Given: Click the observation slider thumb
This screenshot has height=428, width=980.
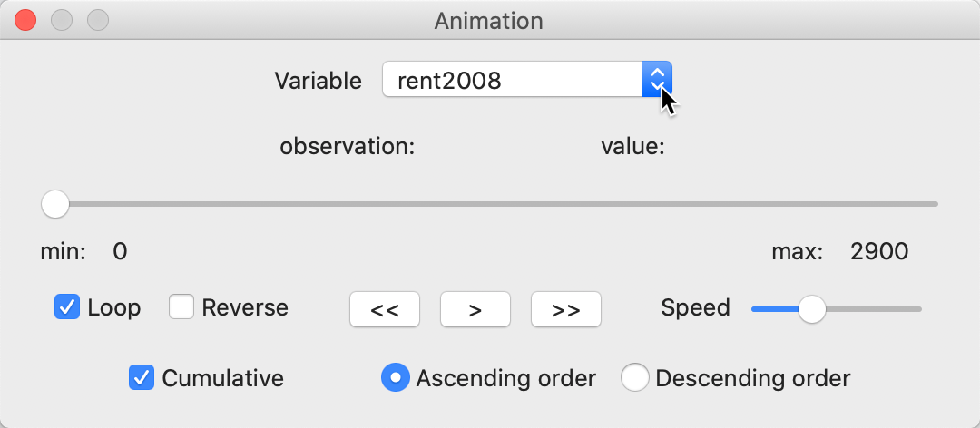Looking at the screenshot, I should pos(55,204).
